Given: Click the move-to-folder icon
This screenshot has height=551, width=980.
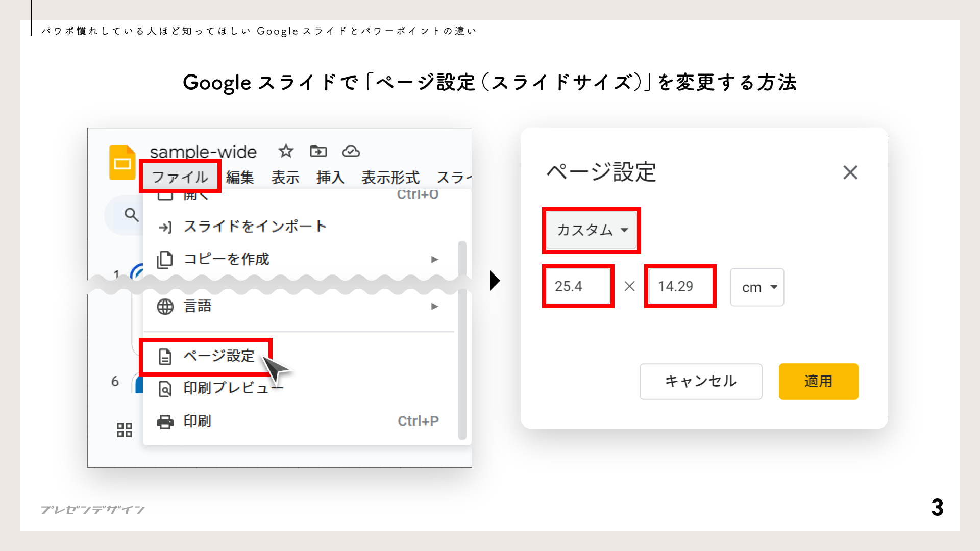Looking at the screenshot, I should pos(318,151).
